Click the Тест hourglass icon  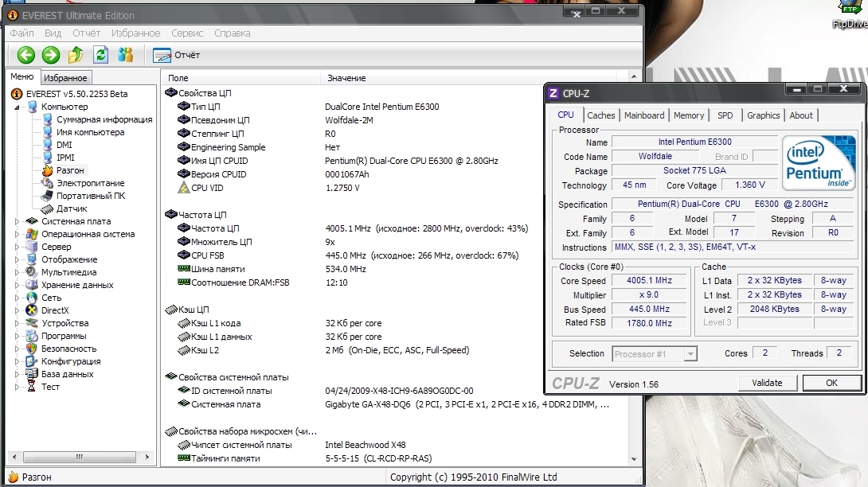[x=32, y=387]
